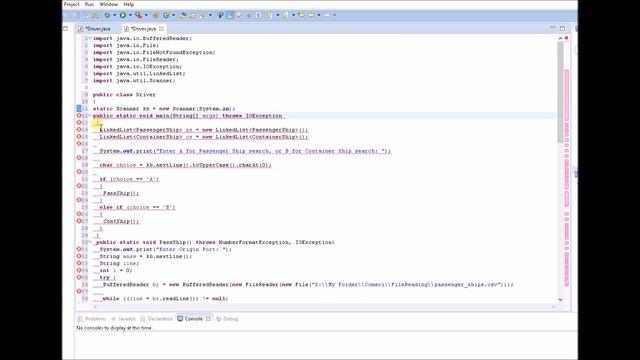Collapse the imports fold on line 1
The image size is (640, 360).
pyautogui.click(x=89, y=38)
